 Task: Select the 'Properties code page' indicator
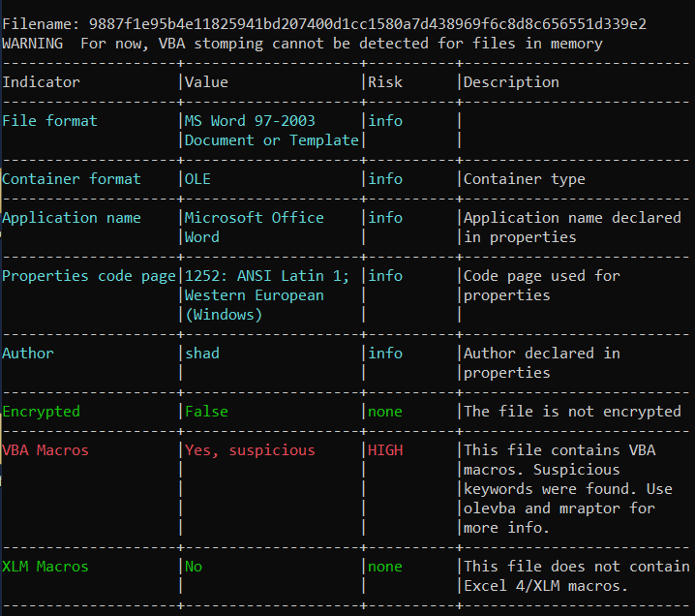(x=89, y=276)
